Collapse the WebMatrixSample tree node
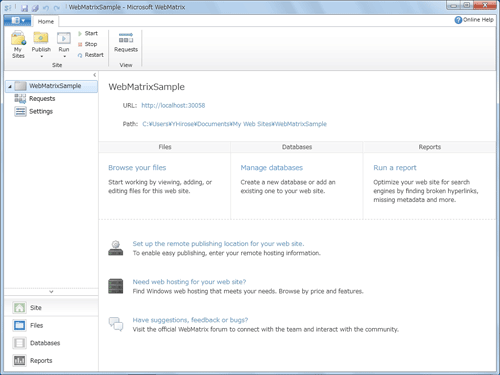The width and height of the screenshot is (500, 375). (x=10, y=86)
